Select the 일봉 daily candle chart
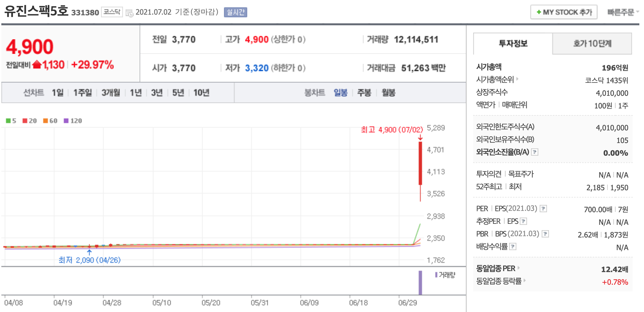Viewport: 644px width, 312px height. (341, 92)
